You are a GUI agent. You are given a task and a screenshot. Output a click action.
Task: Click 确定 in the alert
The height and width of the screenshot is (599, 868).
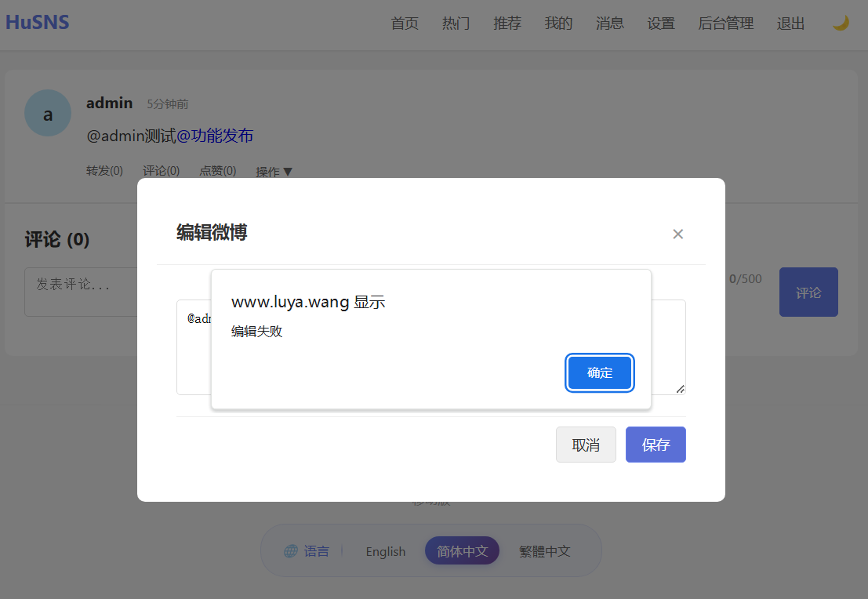tap(600, 372)
